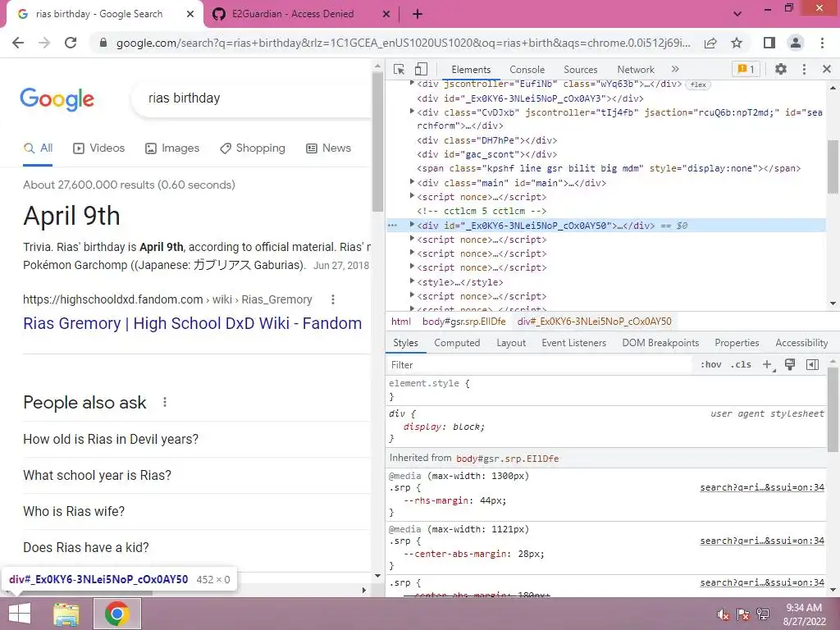Viewport: 840px width, 630px height.
Task: Go back with the browser back arrow
Action: click(18, 43)
